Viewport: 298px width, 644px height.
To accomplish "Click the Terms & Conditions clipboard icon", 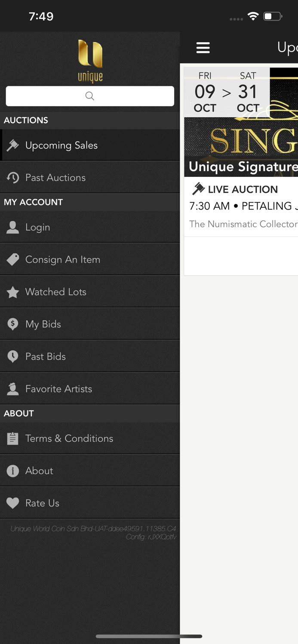I will [x=12, y=438].
